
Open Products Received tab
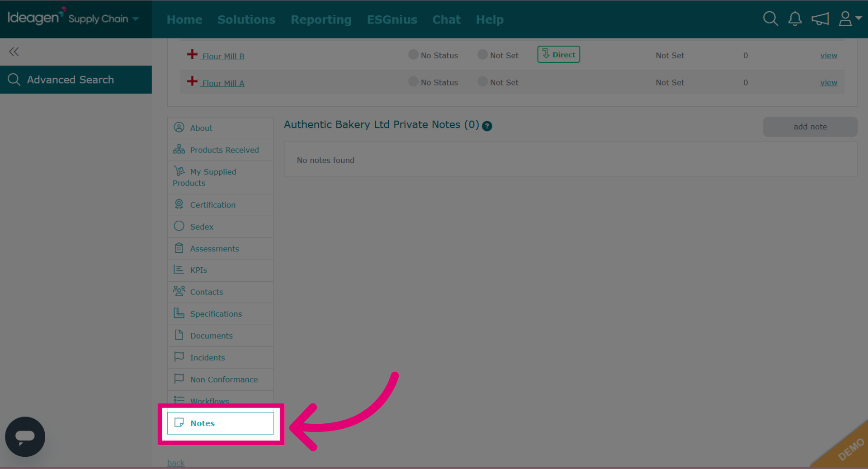221,150
